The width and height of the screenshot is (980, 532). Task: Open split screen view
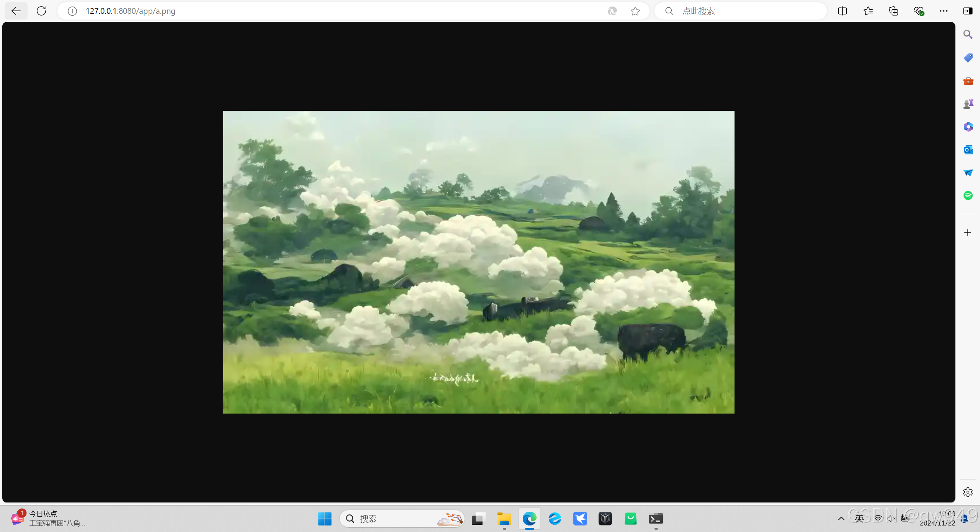(842, 11)
